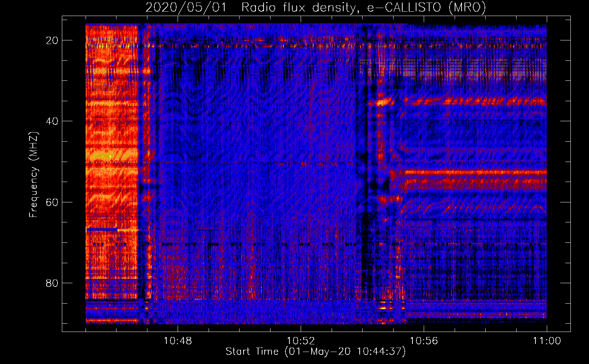Click the 11:00 time tick label
Viewport: 589px width, 364px height.
click(x=547, y=341)
